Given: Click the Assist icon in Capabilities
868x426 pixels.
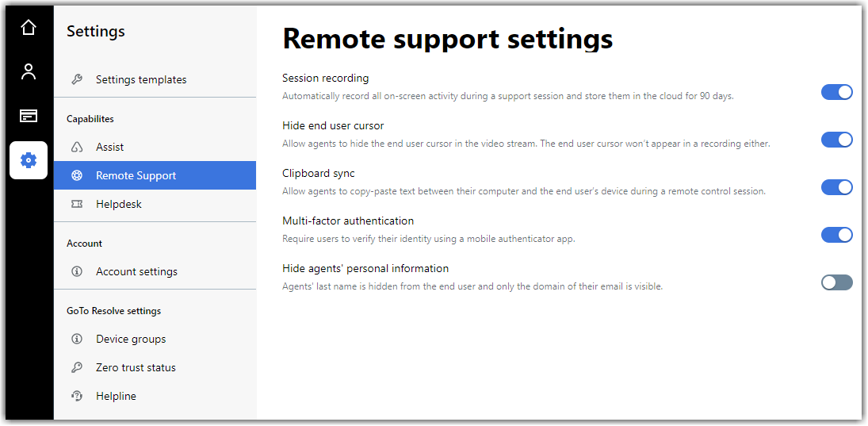Looking at the screenshot, I should (77, 147).
